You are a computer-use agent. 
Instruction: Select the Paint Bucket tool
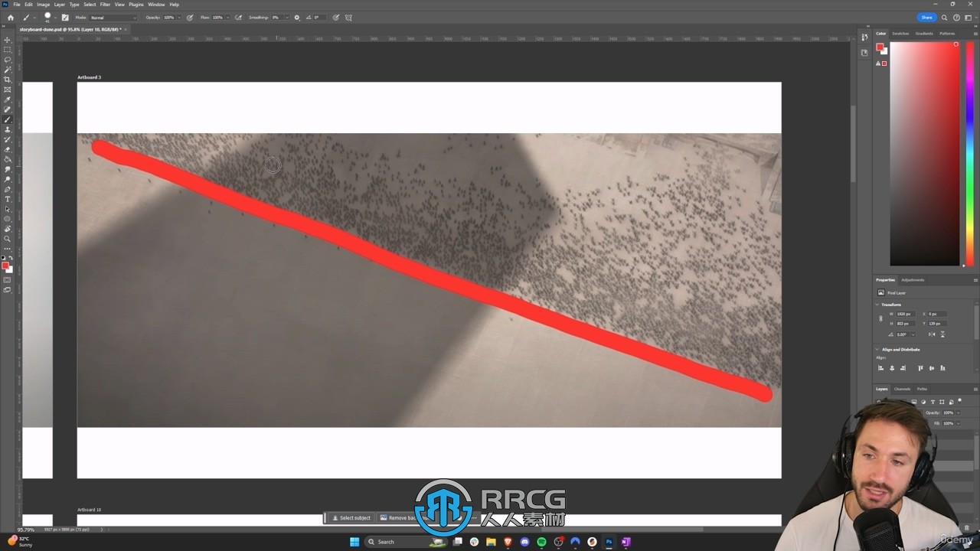pyautogui.click(x=8, y=159)
